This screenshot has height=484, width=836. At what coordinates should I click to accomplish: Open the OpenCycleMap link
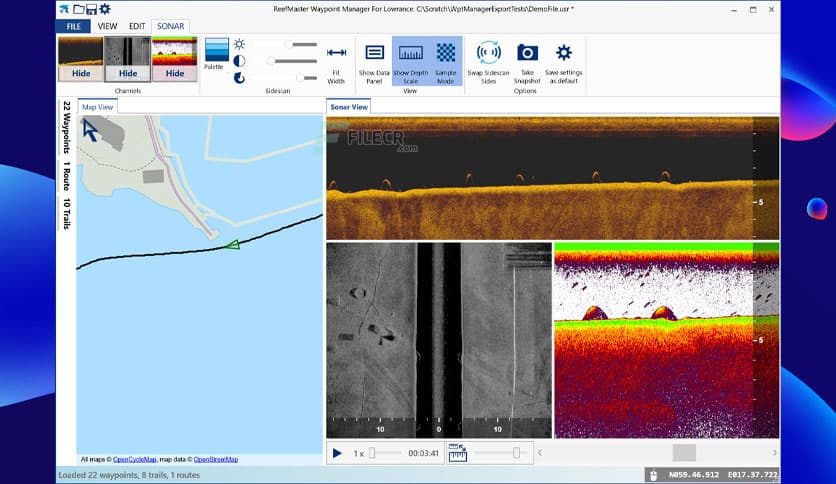pyautogui.click(x=134, y=459)
